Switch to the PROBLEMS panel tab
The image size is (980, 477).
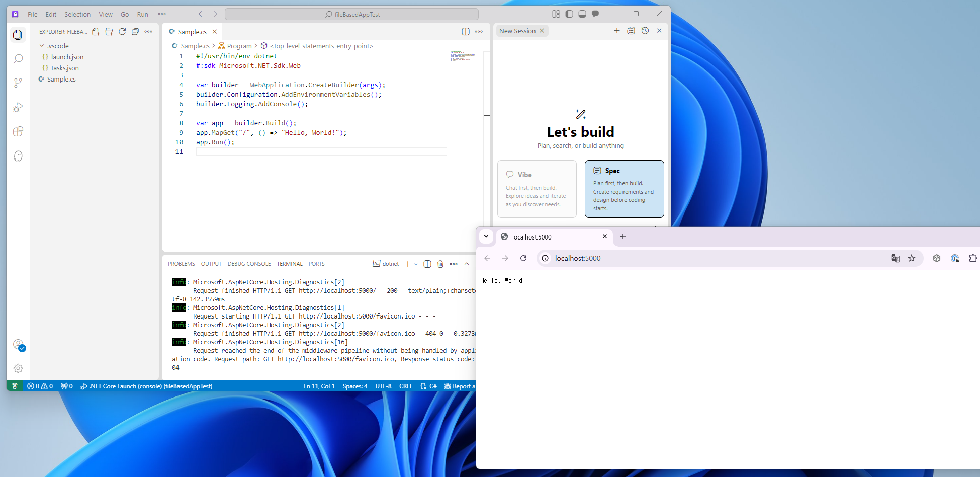(182, 264)
